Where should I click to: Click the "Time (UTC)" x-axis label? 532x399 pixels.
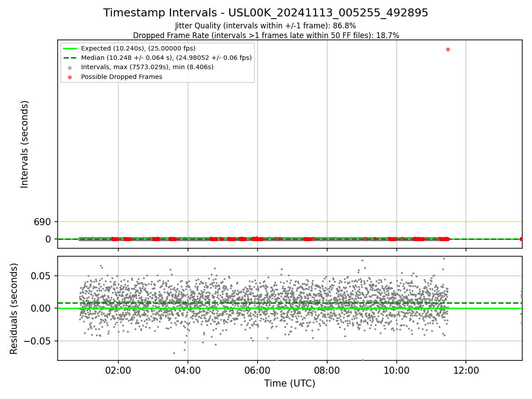click(x=289, y=383)
